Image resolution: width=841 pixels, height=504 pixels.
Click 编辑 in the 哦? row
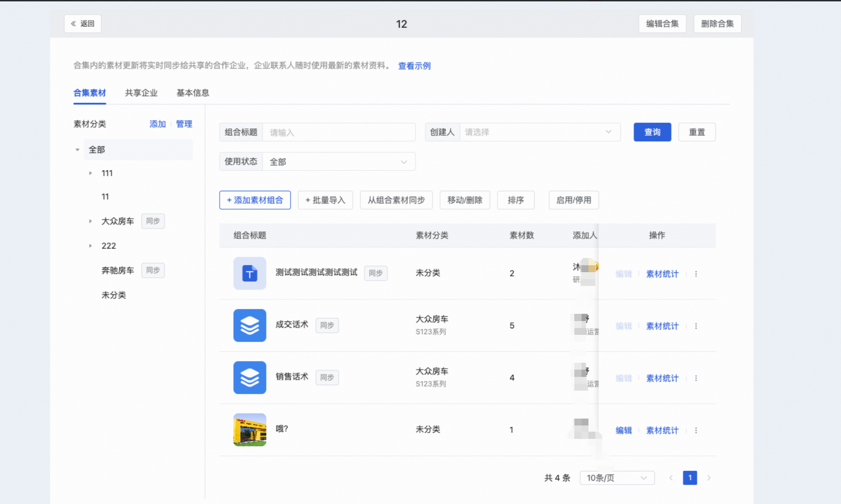pyautogui.click(x=624, y=430)
